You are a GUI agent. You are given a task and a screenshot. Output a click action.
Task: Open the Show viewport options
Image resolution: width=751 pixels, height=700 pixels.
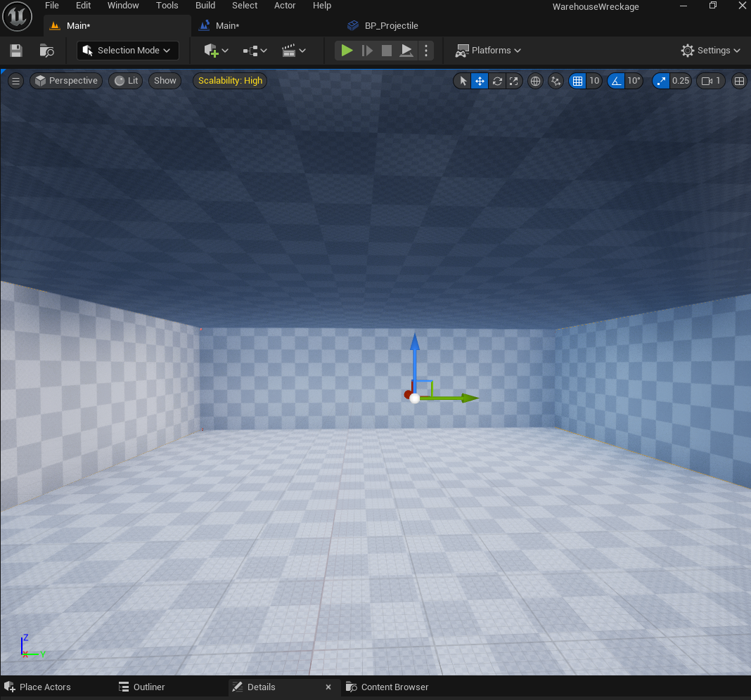pos(165,80)
